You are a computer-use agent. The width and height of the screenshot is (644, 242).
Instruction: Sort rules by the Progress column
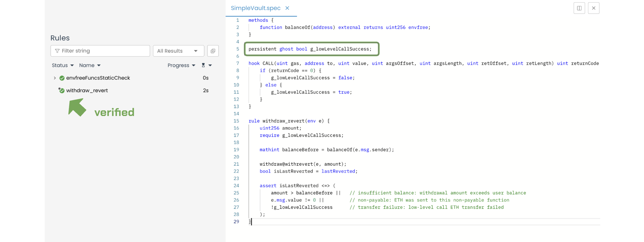click(181, 65)
